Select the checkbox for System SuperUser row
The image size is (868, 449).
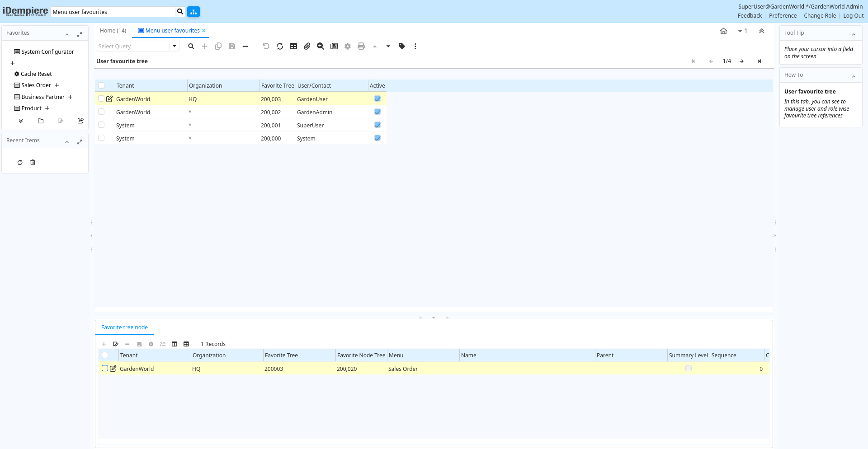click(101, 125)
